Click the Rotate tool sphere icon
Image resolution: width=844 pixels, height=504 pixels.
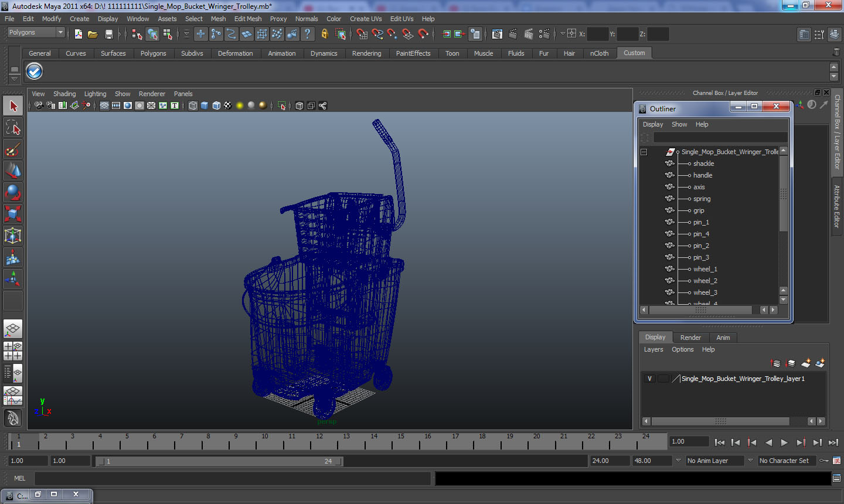click(13, 192)
